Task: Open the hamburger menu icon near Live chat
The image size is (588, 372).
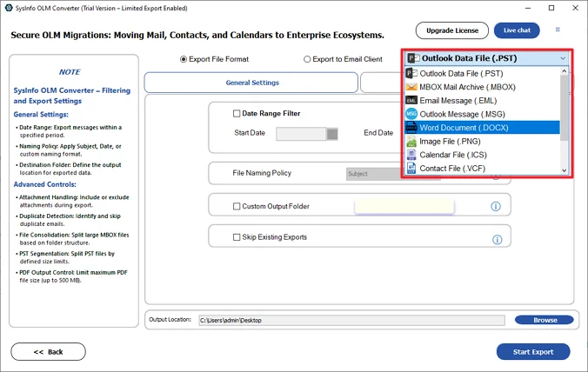Action: (558, 30)
